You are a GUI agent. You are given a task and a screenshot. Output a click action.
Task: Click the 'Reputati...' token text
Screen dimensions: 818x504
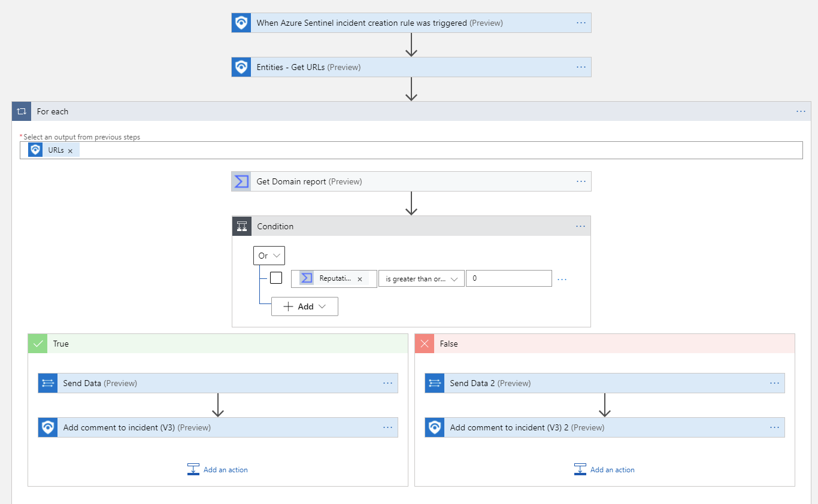[335, 278]
